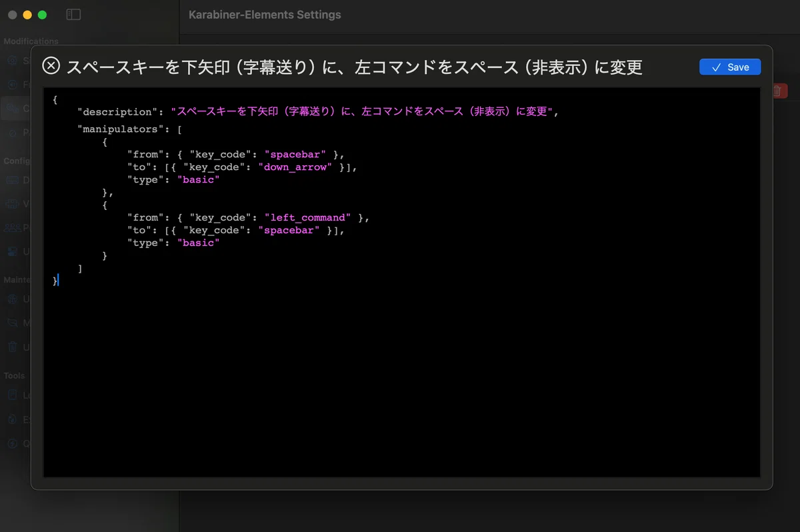Image resolution: width=800 pixels, height=532 pixels.
Task: Open Profiles via the people group icon
Action: pyautogui.click(x=13, y=227)
